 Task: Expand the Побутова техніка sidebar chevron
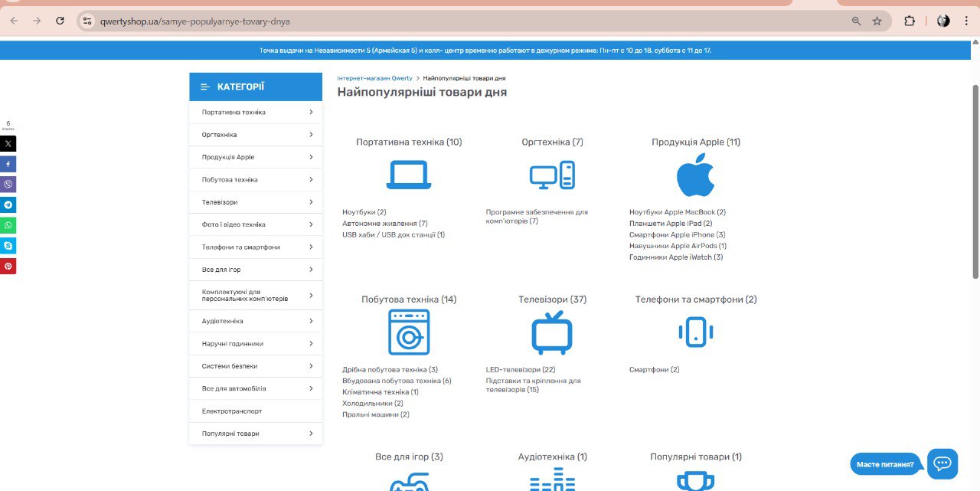(x=311, y=179)
